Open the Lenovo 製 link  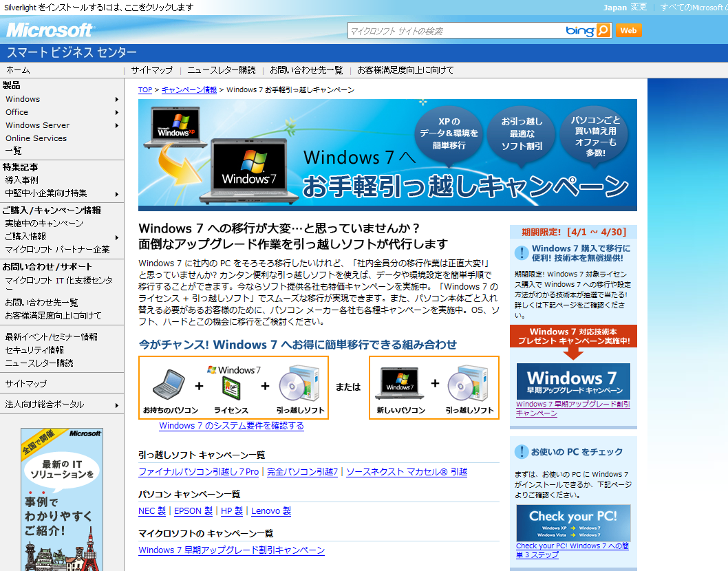click(x=271, y=510)
